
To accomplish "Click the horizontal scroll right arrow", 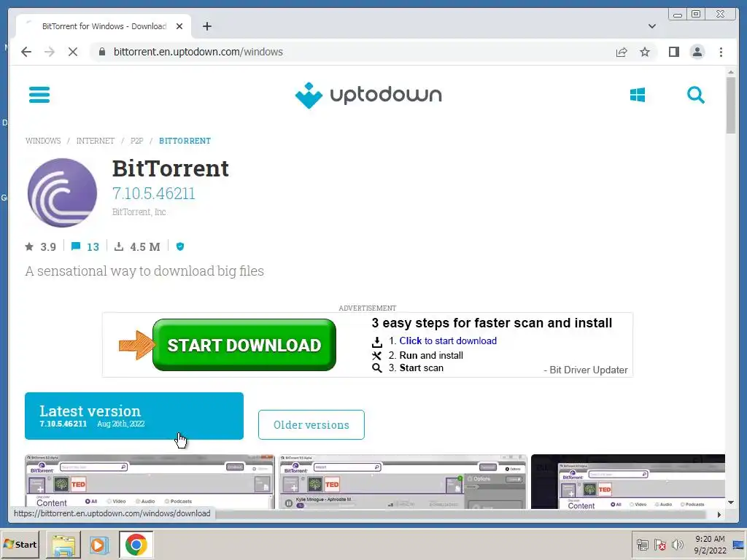I will [x=719, y=514].
